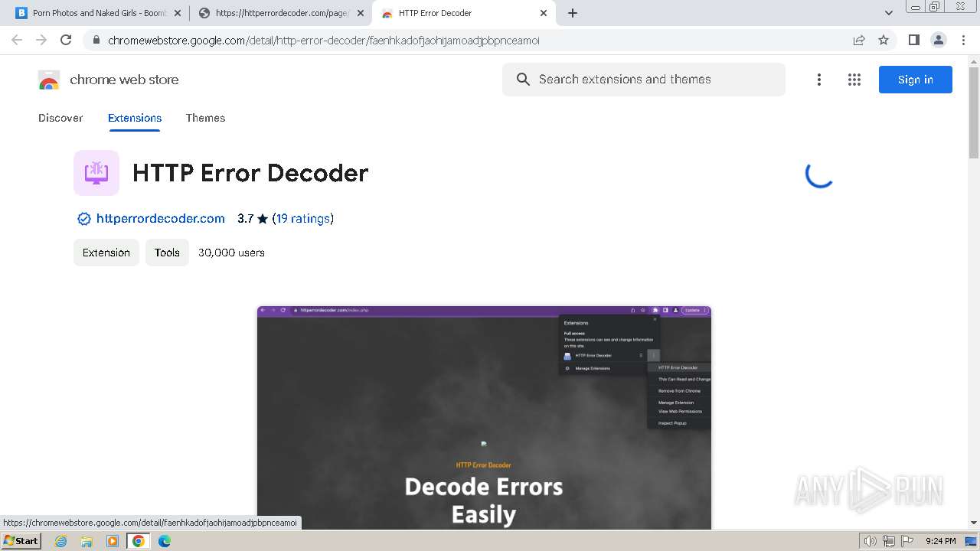This screenshot has width=980, height=551.
Task: Click the address bar URL
Action: point(324,41)
